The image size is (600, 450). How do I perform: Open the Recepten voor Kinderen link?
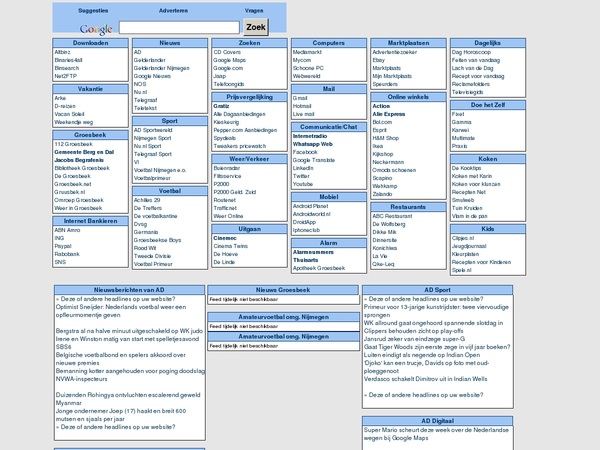pos(481,262)
